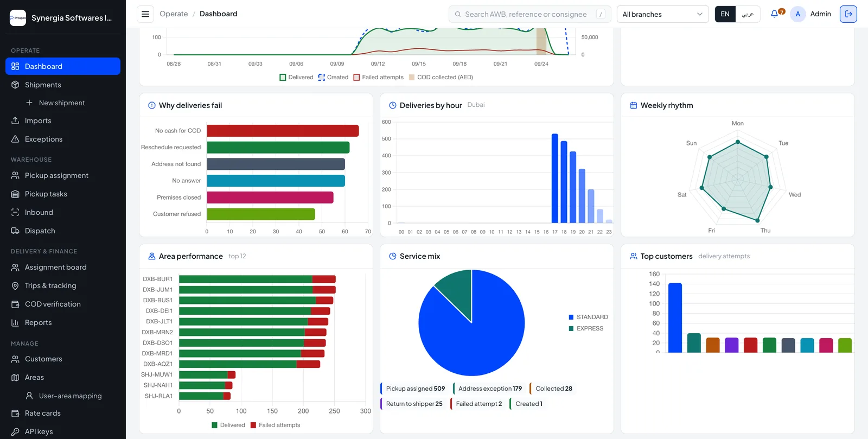
Task: Toggle the Delivered series in top chart legend
Action: click(296, 77)
